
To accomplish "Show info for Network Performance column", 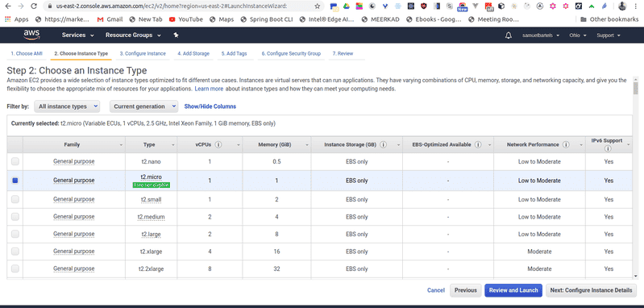I will (566, 144).
